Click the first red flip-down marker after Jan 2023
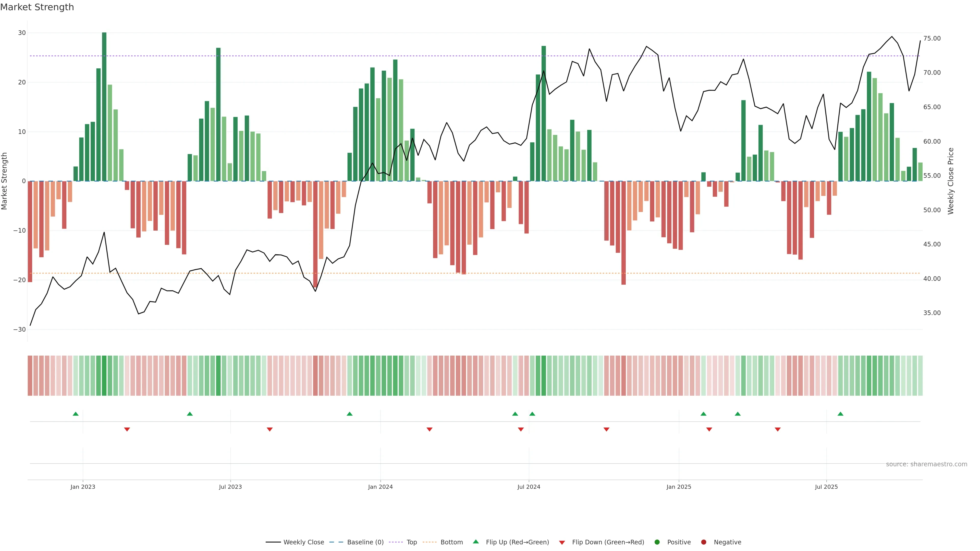This screenshot has width=980, height=551. click(x=127, y=429)
